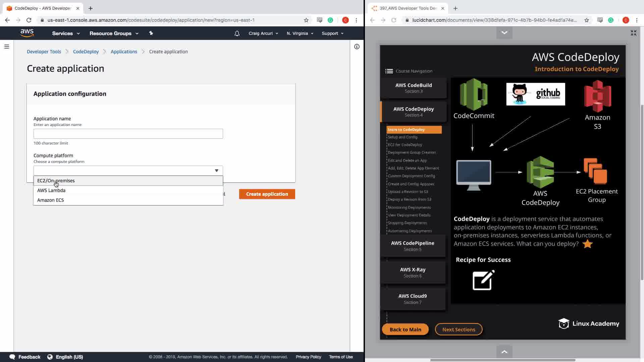Click the info panel icon

click(357, 47)
